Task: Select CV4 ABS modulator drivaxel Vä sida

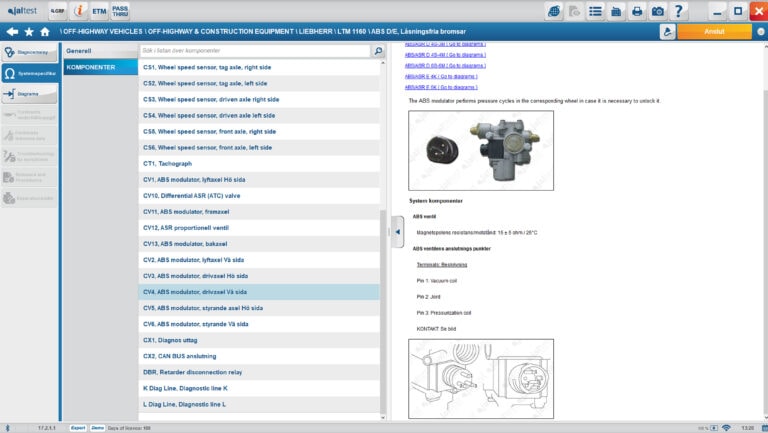Action: [259, 292]
